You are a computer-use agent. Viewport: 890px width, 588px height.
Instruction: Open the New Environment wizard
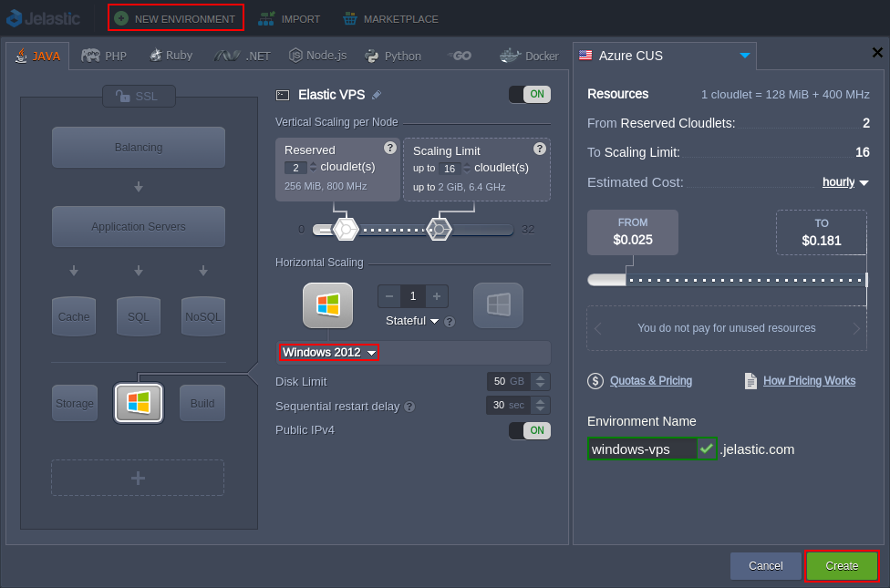(175, 18)
